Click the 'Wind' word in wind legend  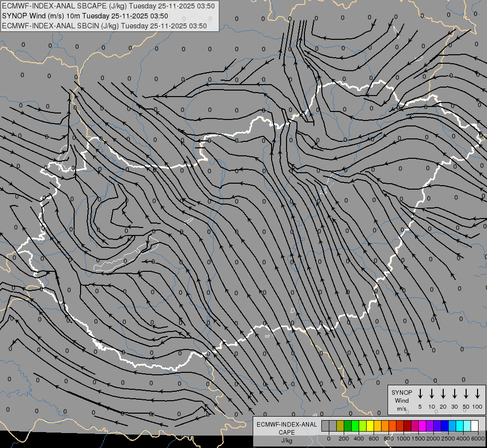coord(401,400)
